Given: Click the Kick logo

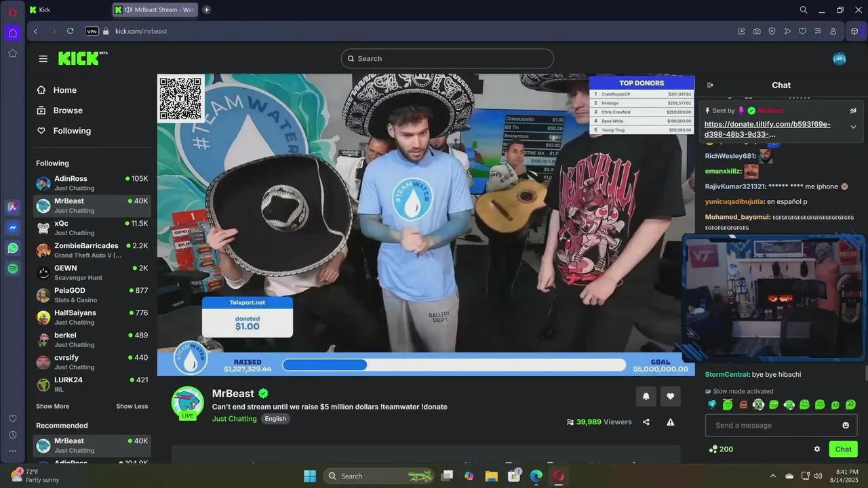Looking at the screenshot, I should pyautogui.click(x=83, y=58).
